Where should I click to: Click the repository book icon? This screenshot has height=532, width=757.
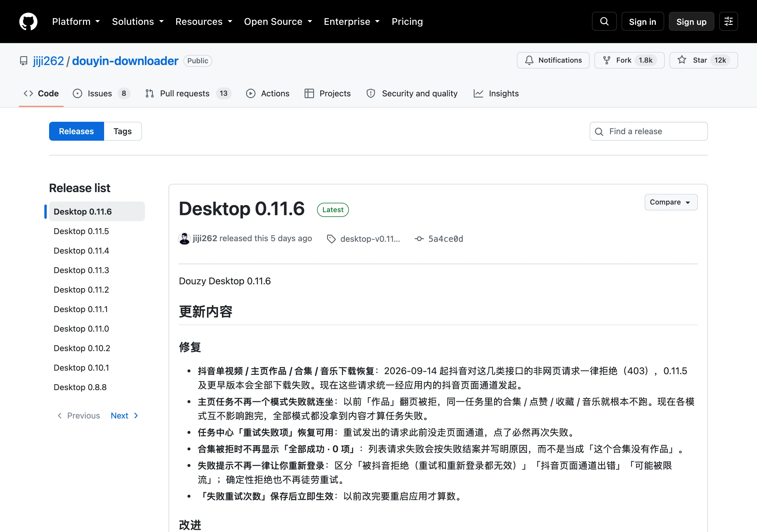(24, 61)
